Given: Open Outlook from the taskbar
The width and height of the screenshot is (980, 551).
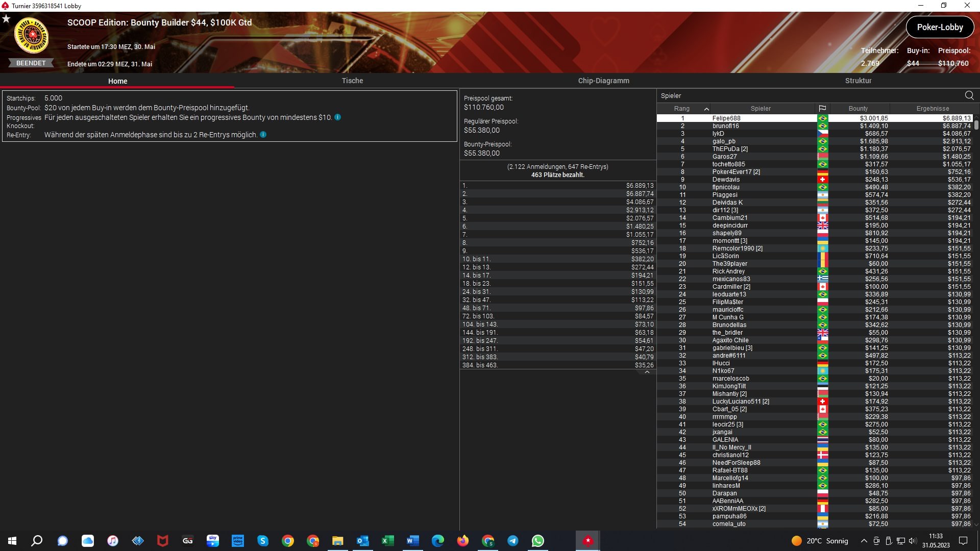Looking at the screenshot, I should (x=363, y=541).
